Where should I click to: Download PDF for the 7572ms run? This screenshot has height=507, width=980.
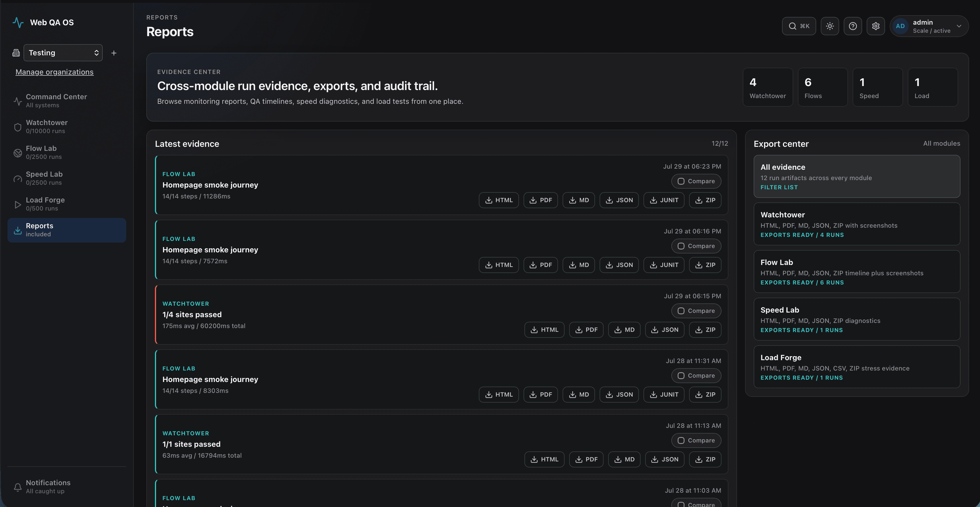click(540, 265)
